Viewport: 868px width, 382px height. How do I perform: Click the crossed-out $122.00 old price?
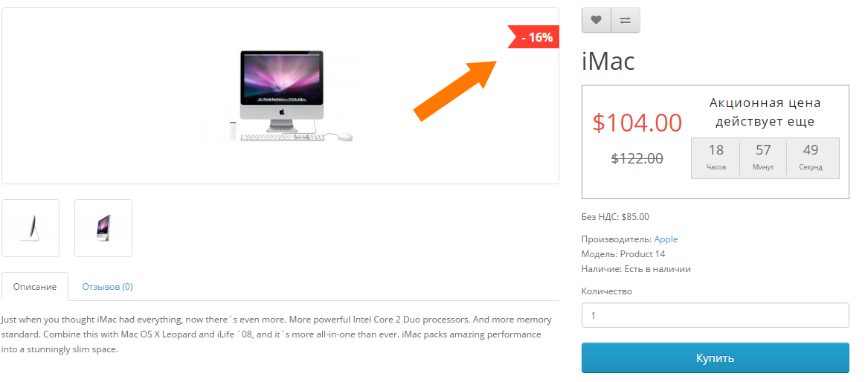click(x=637, y=158)
